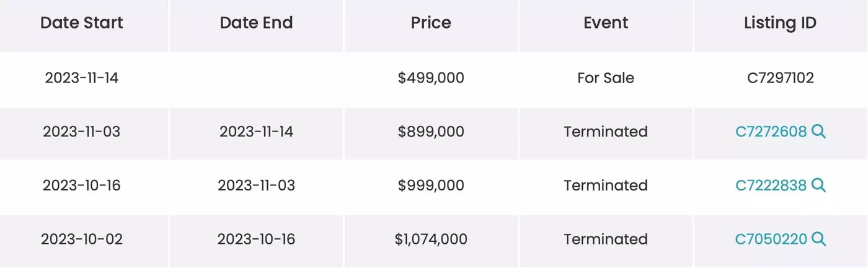Click the $899,000 price cell
The height and width of the screenshot is (268, 868).
(x=431, y=132)
